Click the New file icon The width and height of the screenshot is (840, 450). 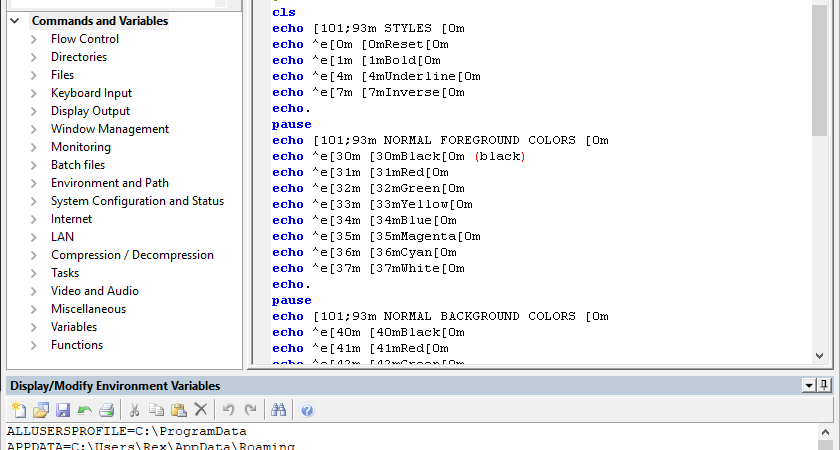(19, 410)
